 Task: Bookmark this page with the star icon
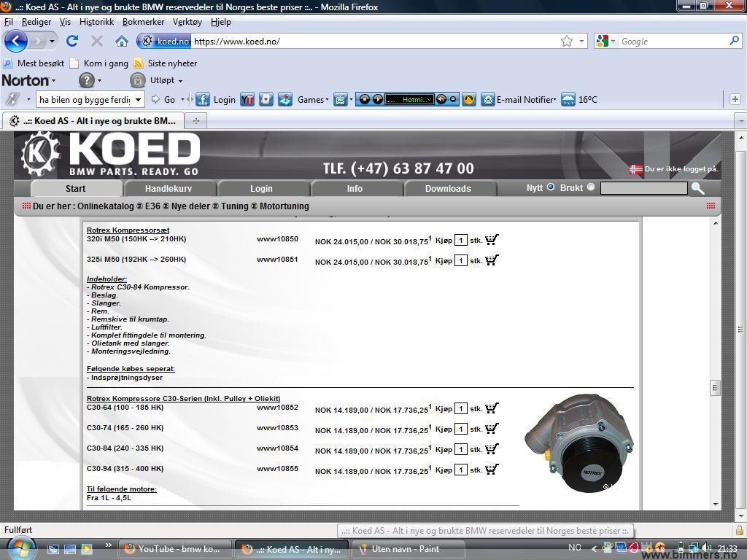[566, 42]
